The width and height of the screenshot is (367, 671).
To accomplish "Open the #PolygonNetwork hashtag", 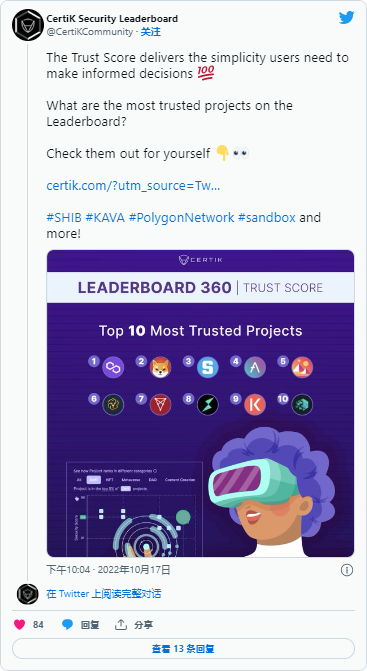I will click(x=181, y=217).
